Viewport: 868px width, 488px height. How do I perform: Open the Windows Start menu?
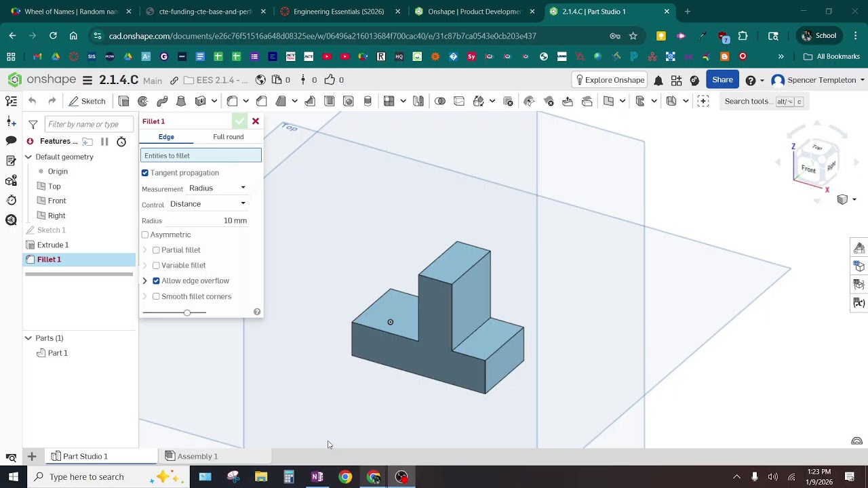[13, 476]
